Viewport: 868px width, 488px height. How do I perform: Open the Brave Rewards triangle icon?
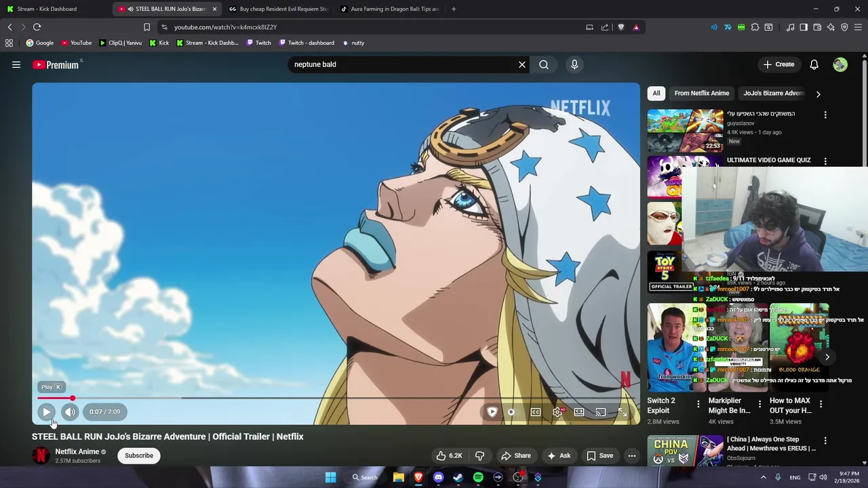(x=636, y=27)
